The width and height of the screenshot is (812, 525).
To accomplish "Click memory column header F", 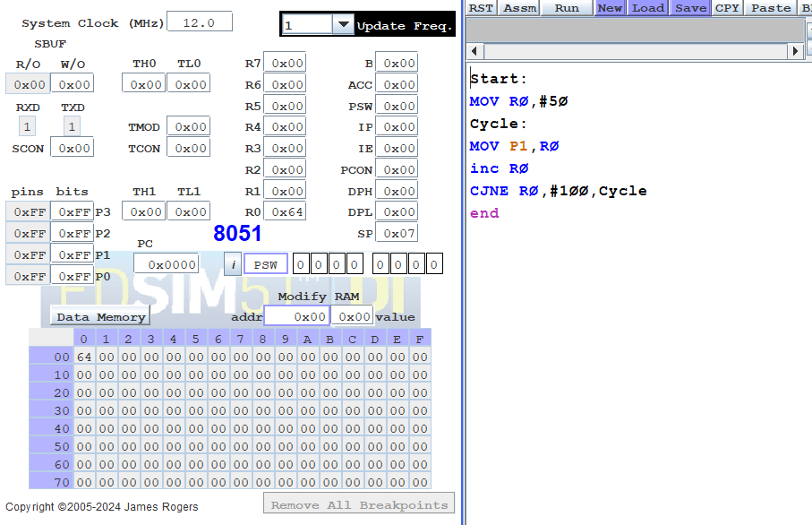I will coord(420,339).
